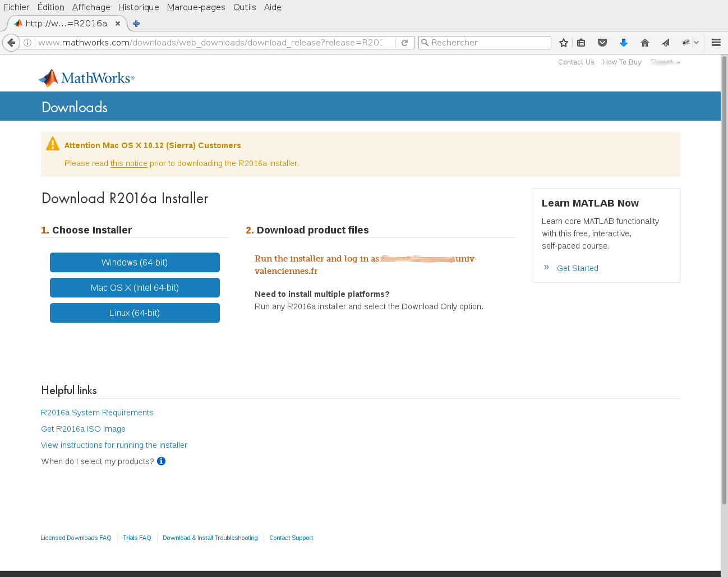Click the Pocket save icon

pyautogui.click(x=602, y=43)
